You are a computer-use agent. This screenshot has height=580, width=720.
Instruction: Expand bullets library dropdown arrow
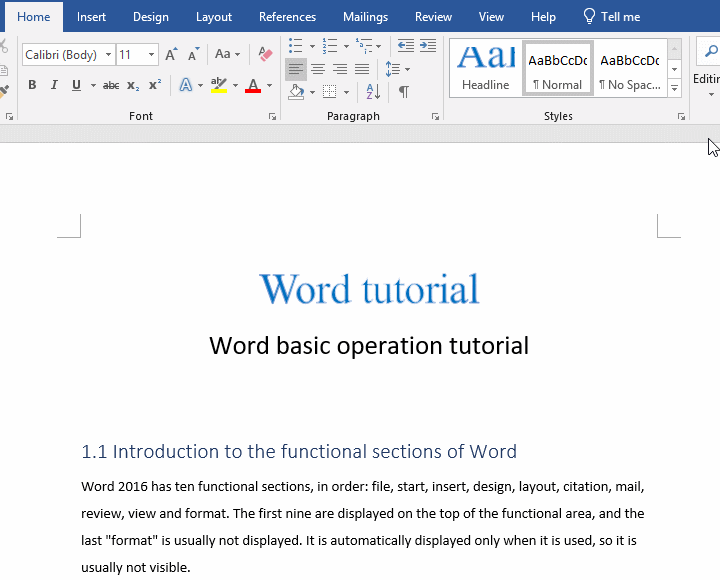click(312, 46)
